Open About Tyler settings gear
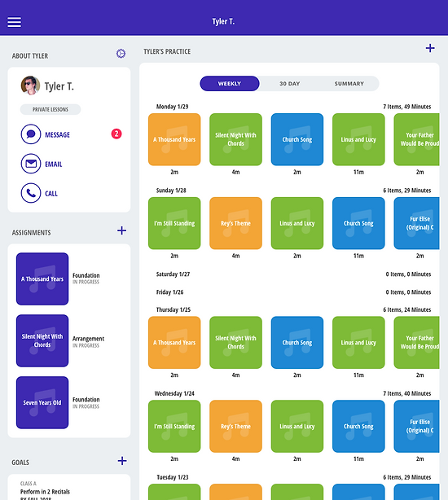 click(121, 54)
